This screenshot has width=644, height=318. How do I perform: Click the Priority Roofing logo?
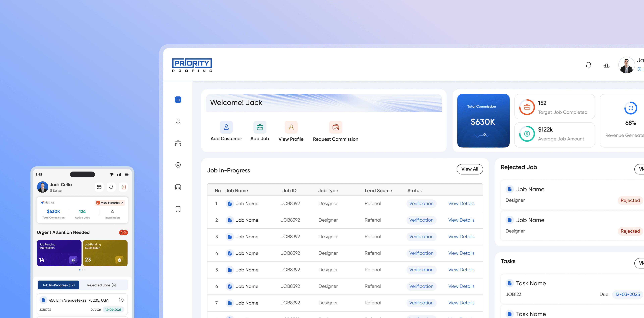pyautogui.click(x=192, y=65)
